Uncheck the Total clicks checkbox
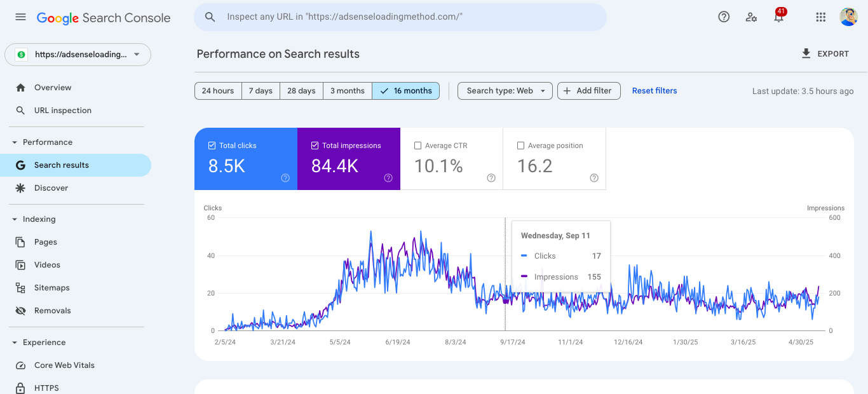Screen dimensions: 868x394 tap(212, 146)
